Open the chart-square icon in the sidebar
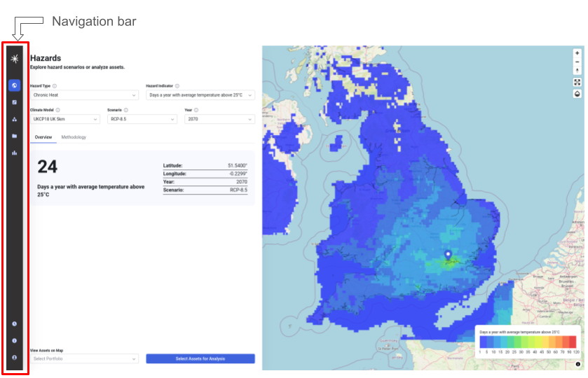 tap(14, 102)
